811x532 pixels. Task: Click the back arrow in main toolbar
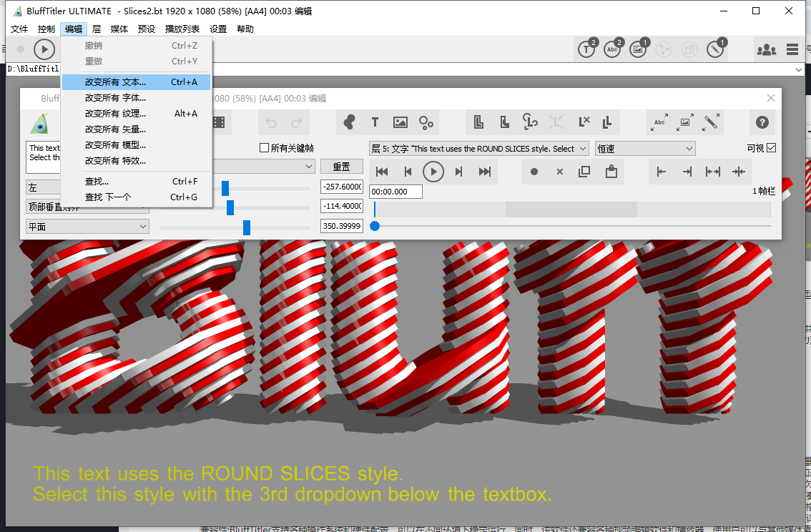click(20, 49)
